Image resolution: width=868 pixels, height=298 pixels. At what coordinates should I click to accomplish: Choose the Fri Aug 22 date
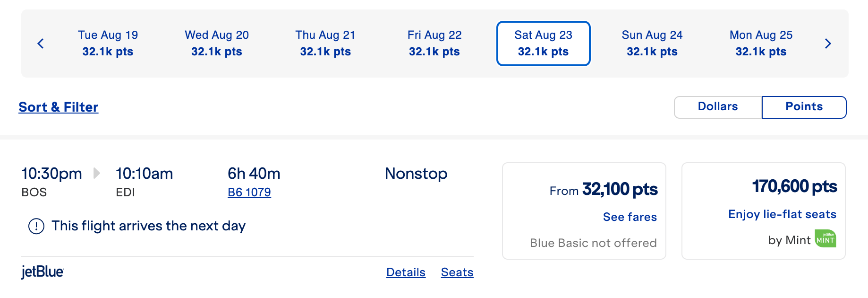[434, 43]
